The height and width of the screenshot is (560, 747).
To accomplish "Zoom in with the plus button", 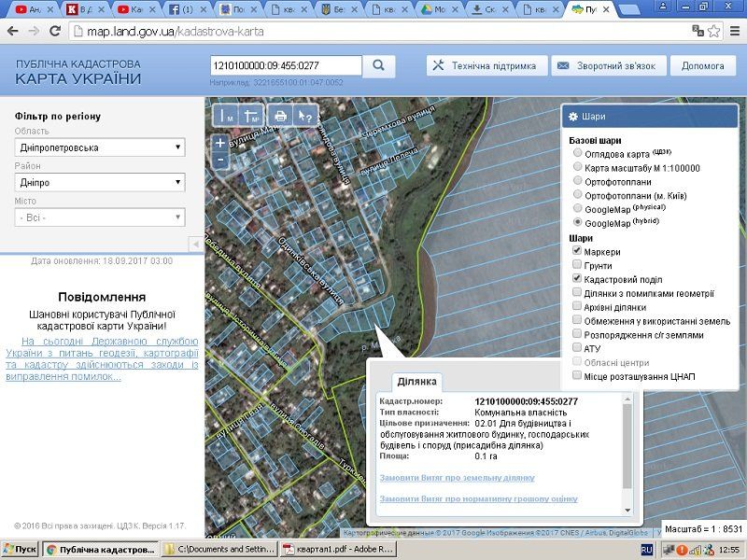I will pyautogui.click(x=219, y=143).
